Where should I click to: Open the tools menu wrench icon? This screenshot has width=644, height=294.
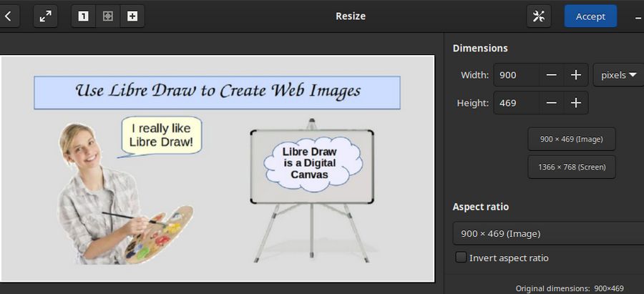[x=539, y=16]
